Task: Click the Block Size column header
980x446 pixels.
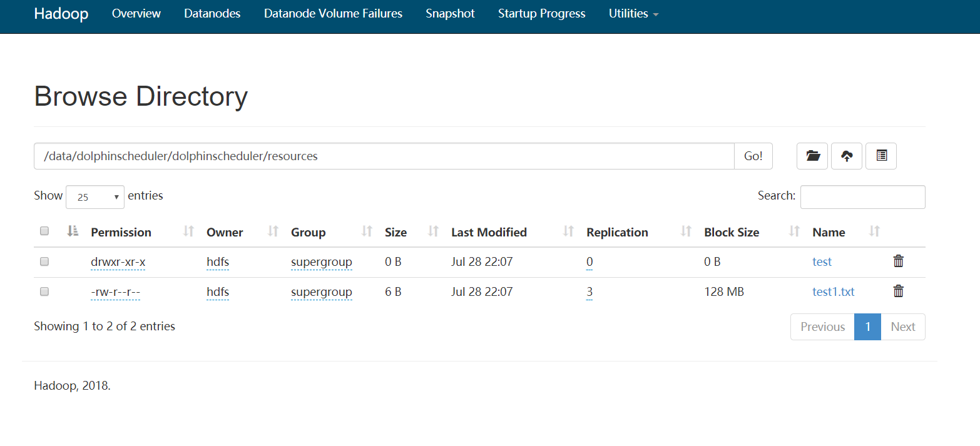Action: pyautogui.click(x=732, y=232)
